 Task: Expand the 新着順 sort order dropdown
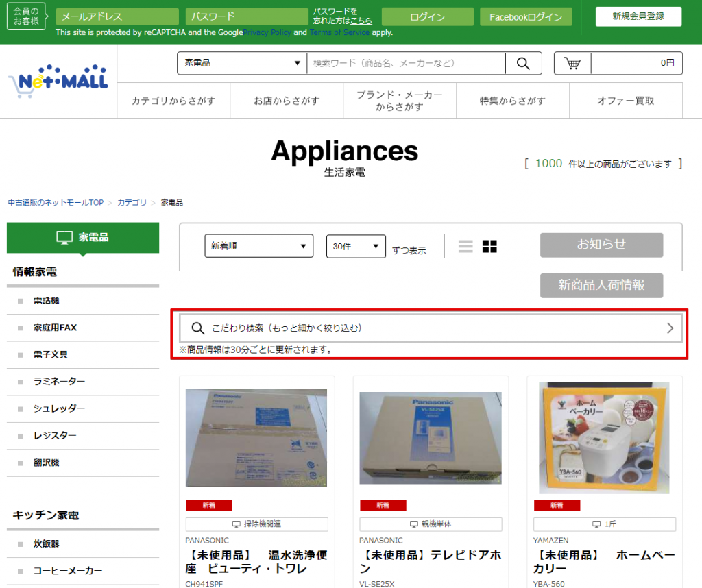tap(258, 246)
